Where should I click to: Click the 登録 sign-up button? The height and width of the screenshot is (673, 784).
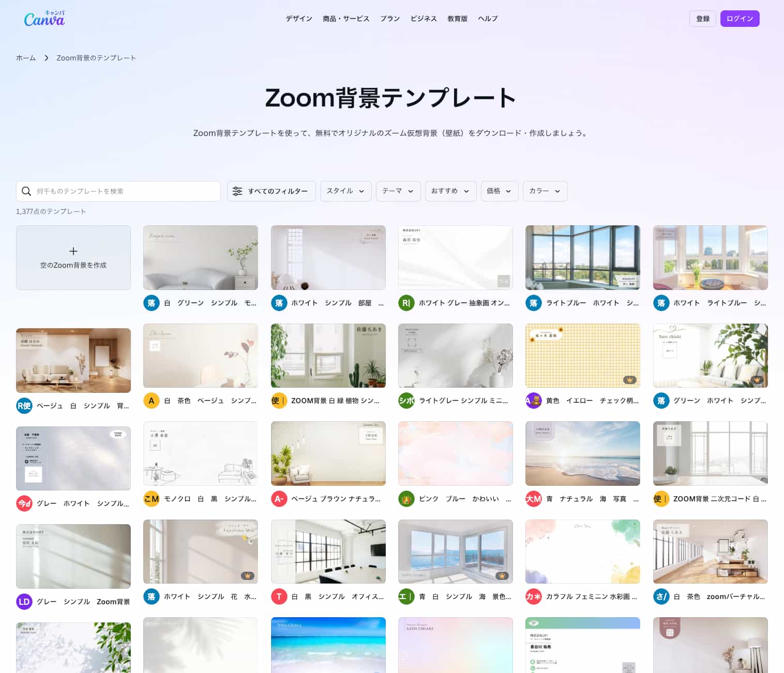pos(703,19)
